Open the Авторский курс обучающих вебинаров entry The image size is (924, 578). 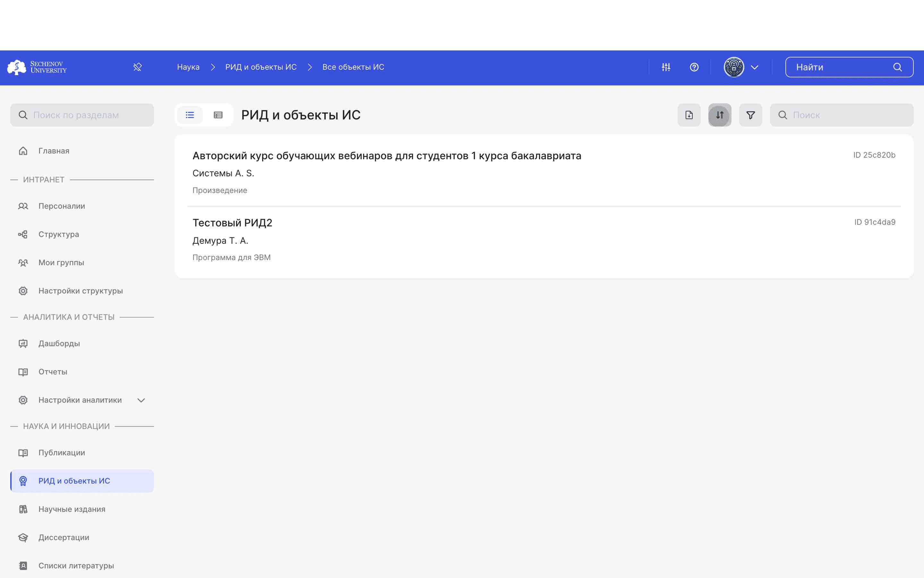click(387, 156)
